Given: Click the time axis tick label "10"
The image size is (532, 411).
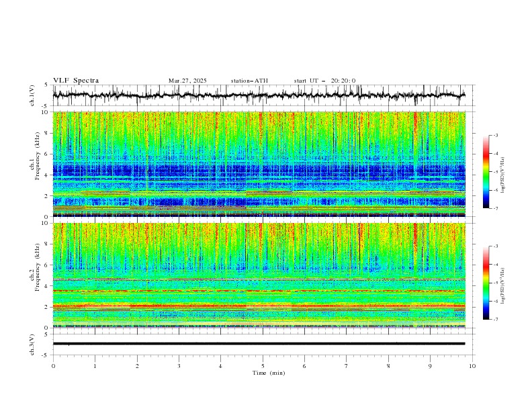Looking at the screenshot, I should point(472,366).
